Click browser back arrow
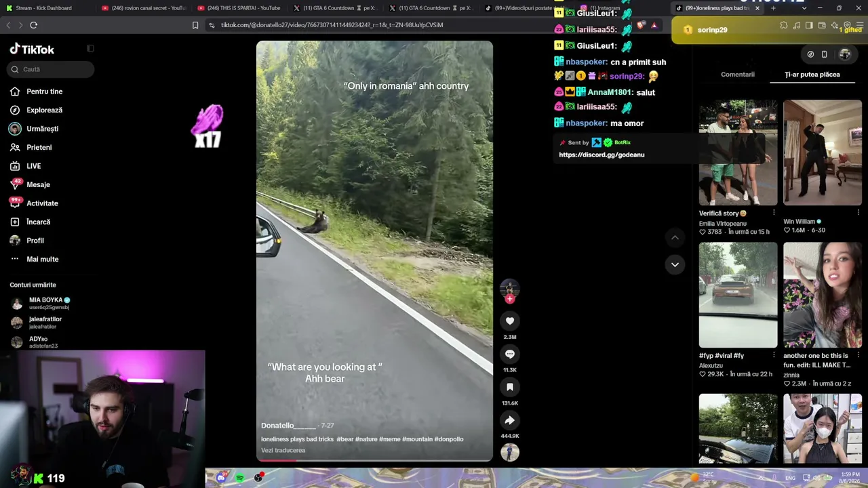 pos(8,25)
